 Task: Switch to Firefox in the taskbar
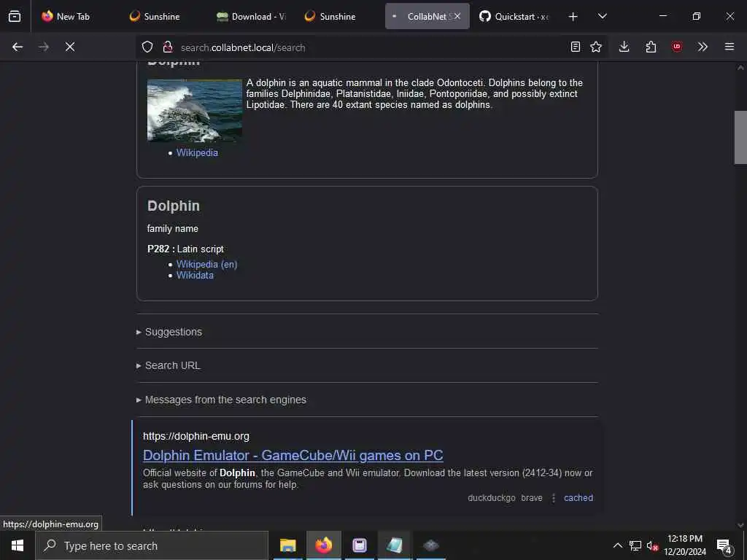tap(323, 545)
